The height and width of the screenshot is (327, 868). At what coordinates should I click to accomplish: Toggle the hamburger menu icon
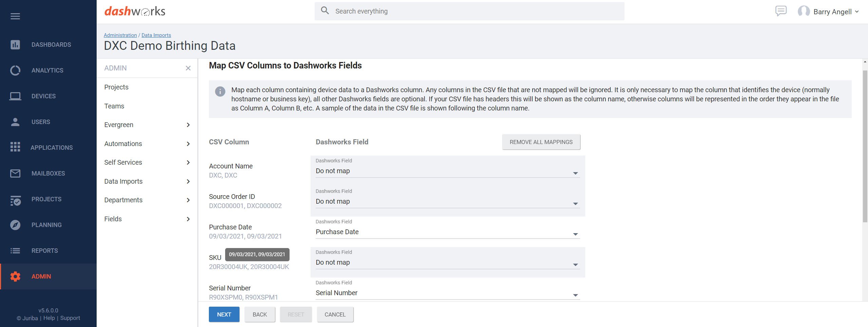15,16
